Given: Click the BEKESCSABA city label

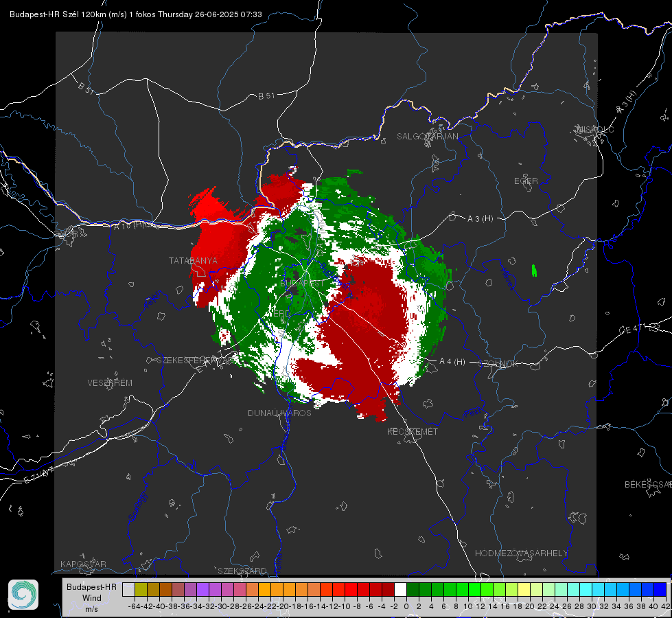Looking at the screenshot, I should coord(648,485).
